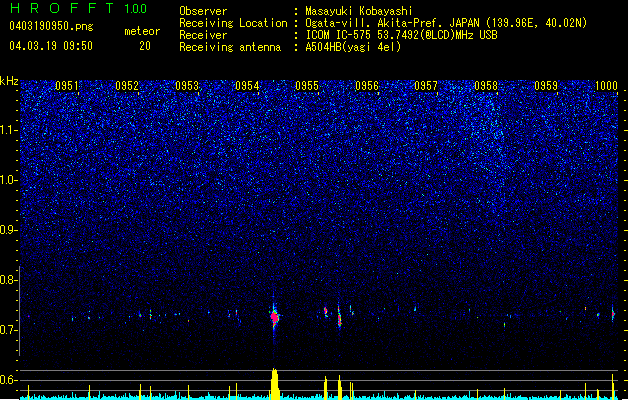Click the large pink meteor echo after 0954
629x400 pixels.
[274, 317]
